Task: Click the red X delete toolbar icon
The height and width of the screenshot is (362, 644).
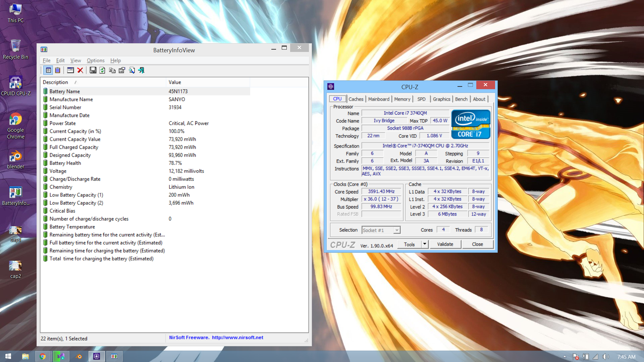Action: (x=80, y=70)
